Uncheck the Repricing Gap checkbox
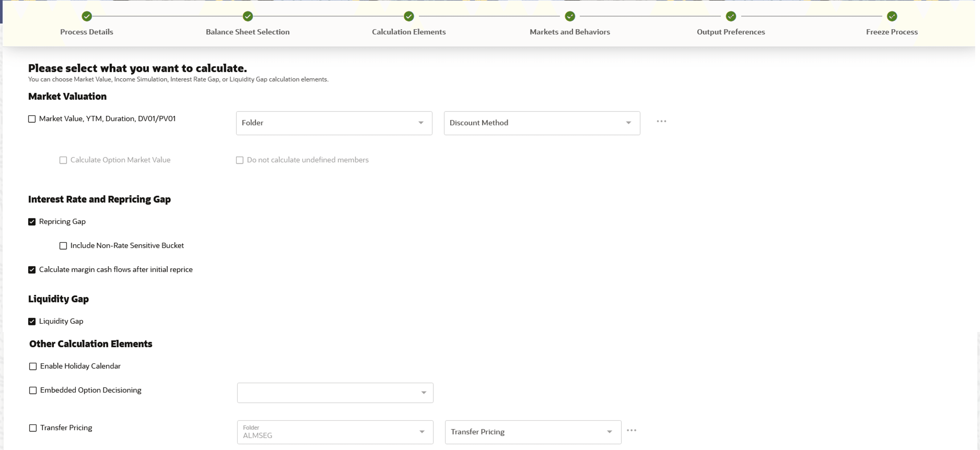Image resolution: width=980 pixels, height=450 pixels. coord(32,222)
